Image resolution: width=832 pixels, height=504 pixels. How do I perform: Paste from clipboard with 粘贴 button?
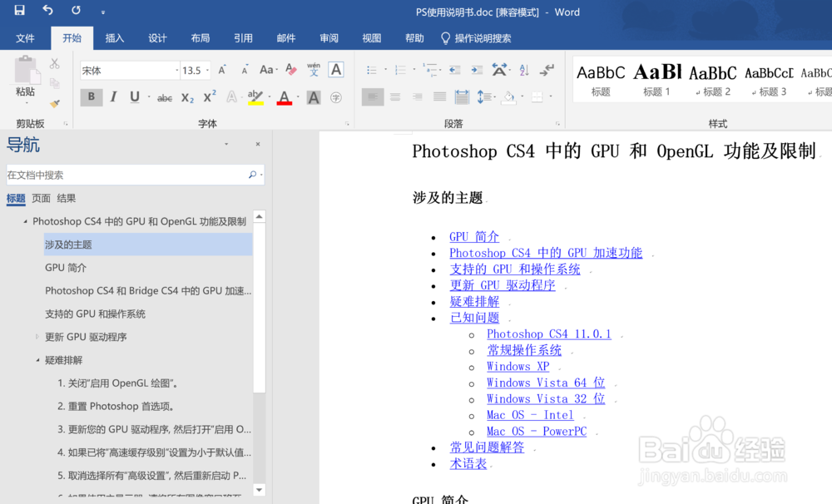(x=25, y=77)
